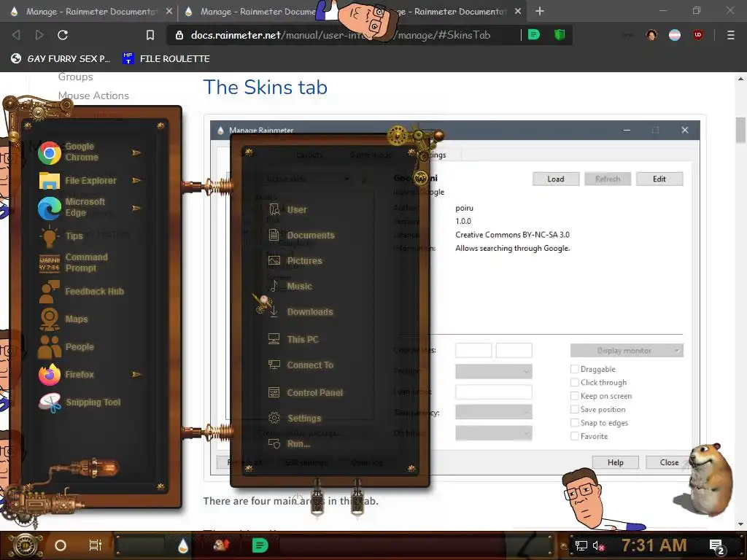
Task: Open the Groups sidebar link
Action: click(75, 77)
